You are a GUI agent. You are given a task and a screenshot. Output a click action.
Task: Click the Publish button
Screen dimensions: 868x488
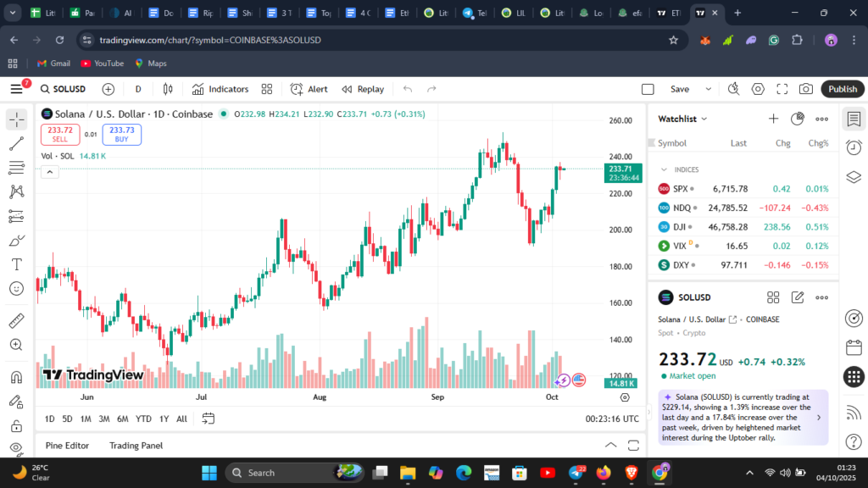[842, 89]
